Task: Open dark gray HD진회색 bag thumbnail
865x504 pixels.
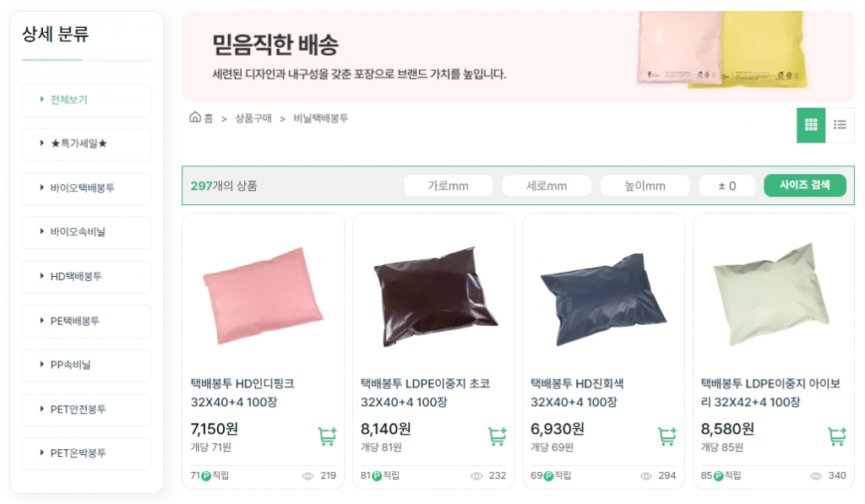Action: [x=603, y=299]
